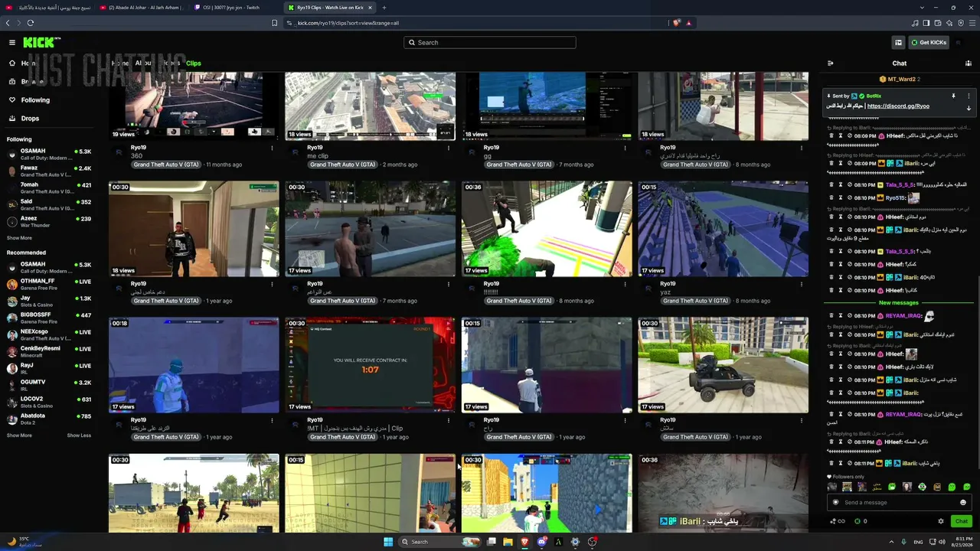The height and width of the screenshot is (551, 980).
Task: Switch to Abade Al Johar YouTube tab
Action: tap(143, 8)
